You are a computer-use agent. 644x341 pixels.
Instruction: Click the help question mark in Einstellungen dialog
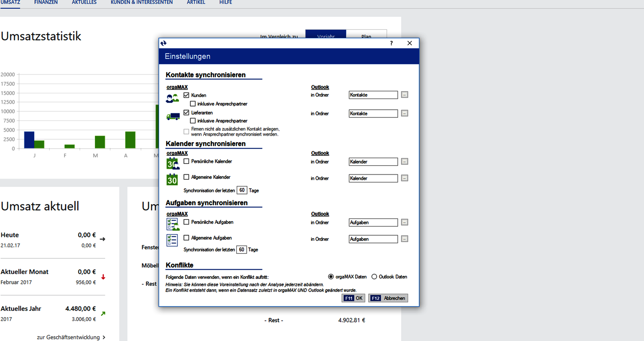pyautogui.click(x=391, y=43)
